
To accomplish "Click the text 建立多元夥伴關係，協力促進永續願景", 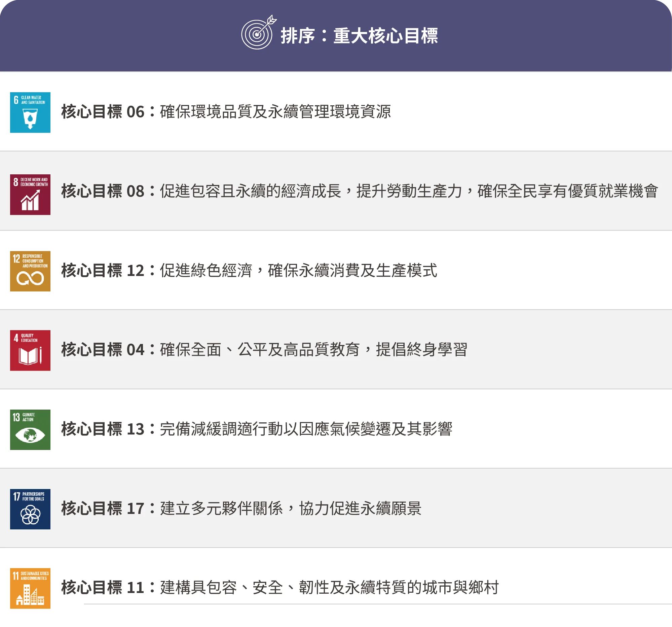I will 291,508.
